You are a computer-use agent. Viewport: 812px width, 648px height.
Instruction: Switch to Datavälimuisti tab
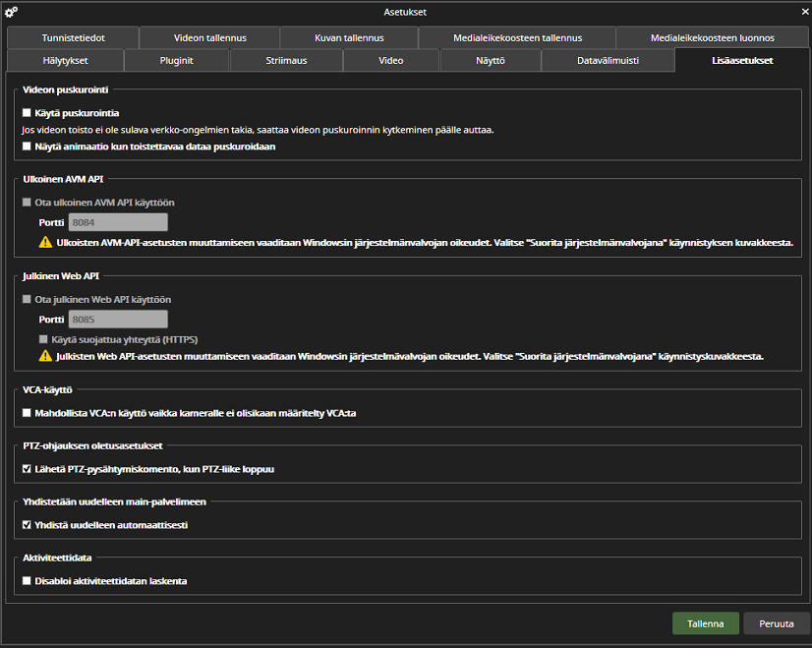608,61
